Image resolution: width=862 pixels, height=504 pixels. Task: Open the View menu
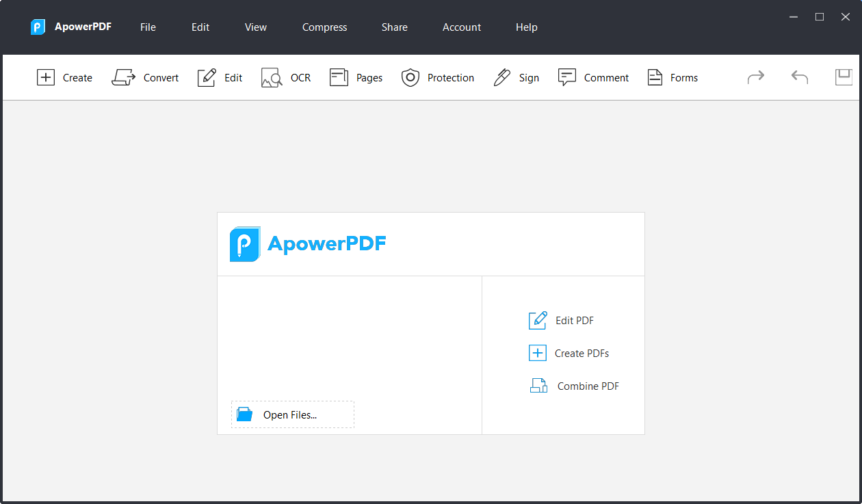click(x=256, y=27)
